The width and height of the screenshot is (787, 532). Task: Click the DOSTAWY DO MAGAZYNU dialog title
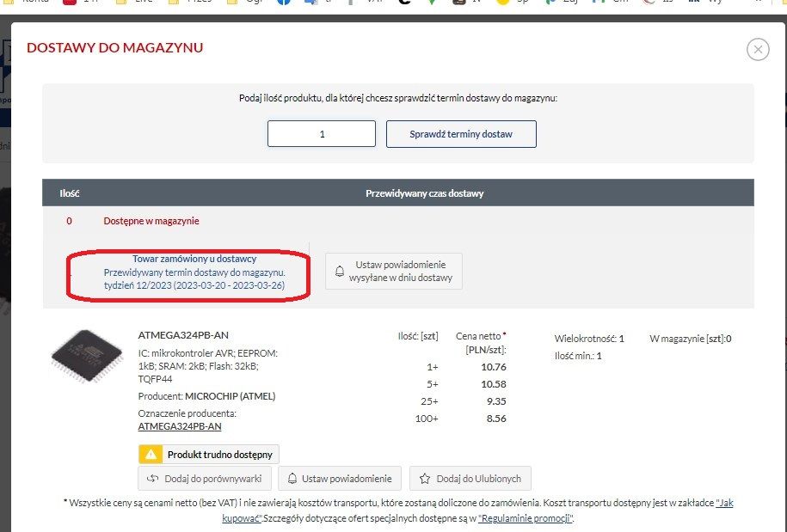115,47
